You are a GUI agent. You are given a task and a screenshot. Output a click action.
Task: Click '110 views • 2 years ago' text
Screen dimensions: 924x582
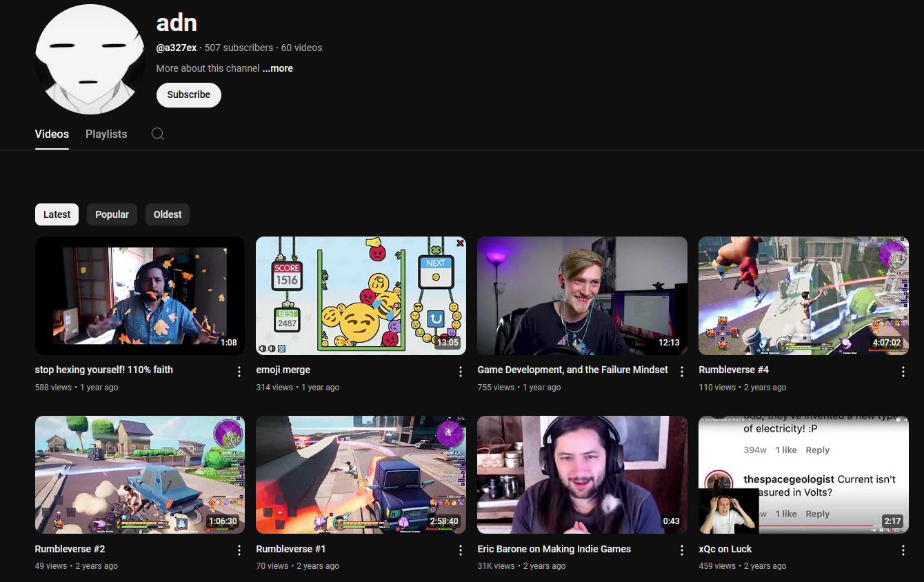tap(743, 388)
